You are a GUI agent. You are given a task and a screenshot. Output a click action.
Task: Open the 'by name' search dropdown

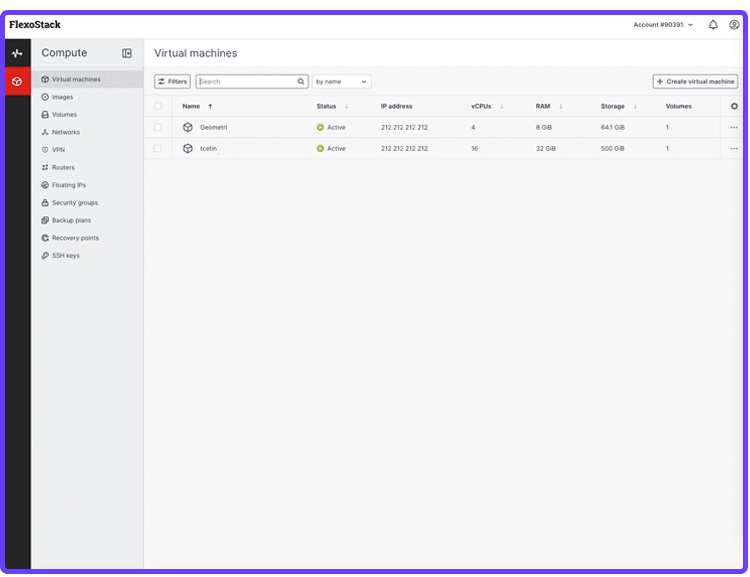tap(341, 82)
